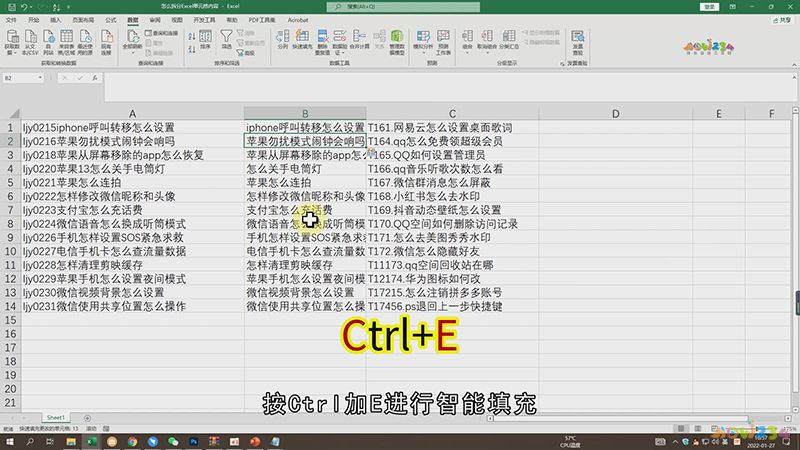Viewport: 800px width, 450px height.
Task: Open Advanced (高级) filter options
Action: 246,53
